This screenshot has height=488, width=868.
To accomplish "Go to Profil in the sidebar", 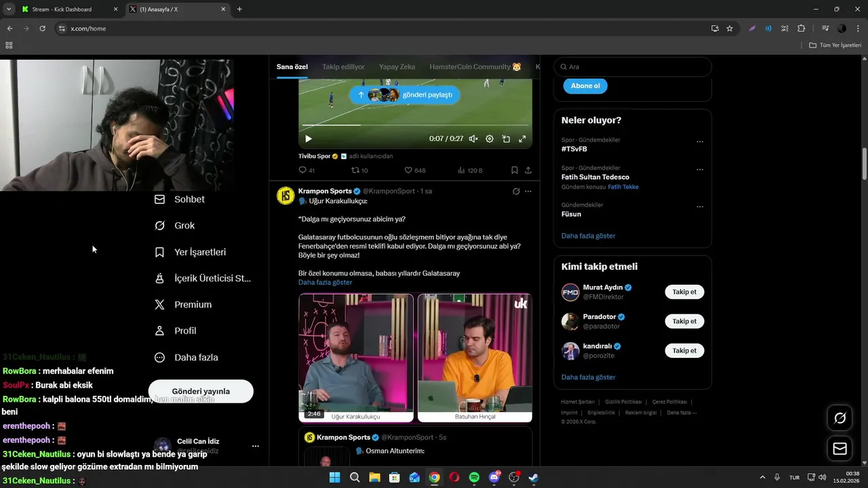I will pos(176,331).
